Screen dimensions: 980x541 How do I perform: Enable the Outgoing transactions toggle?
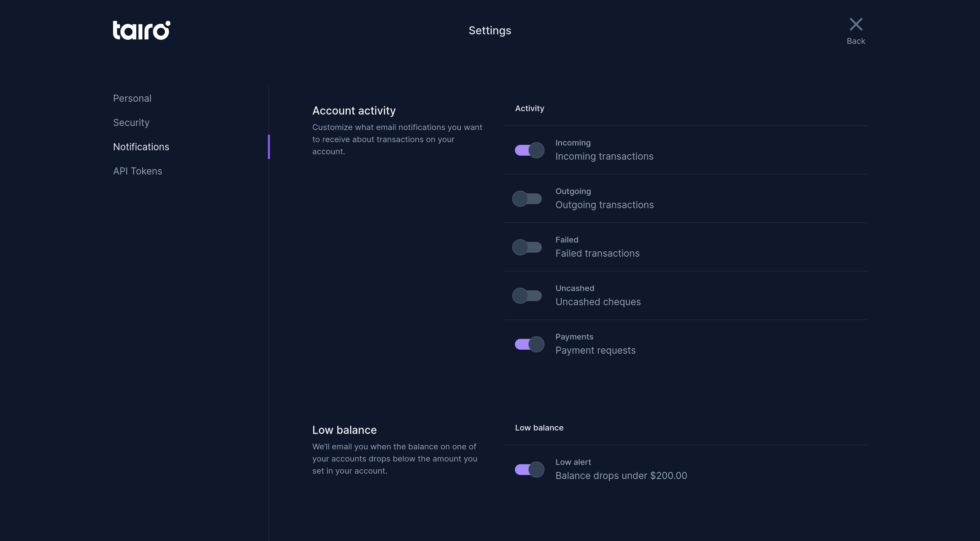(527, 199)
